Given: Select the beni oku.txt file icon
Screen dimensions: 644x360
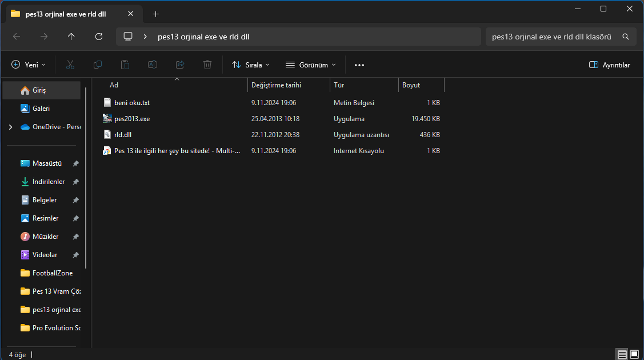Looking at the screenshot, I should (107, 103).
